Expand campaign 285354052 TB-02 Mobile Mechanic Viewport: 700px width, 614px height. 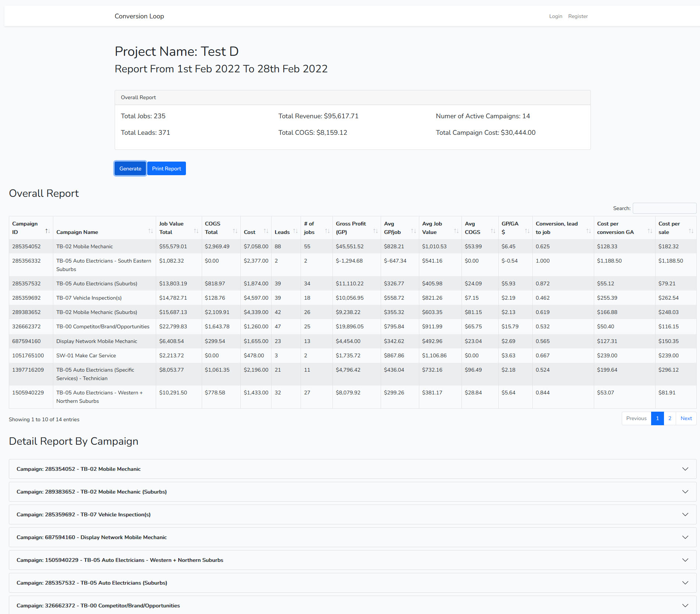coord(352,469)
